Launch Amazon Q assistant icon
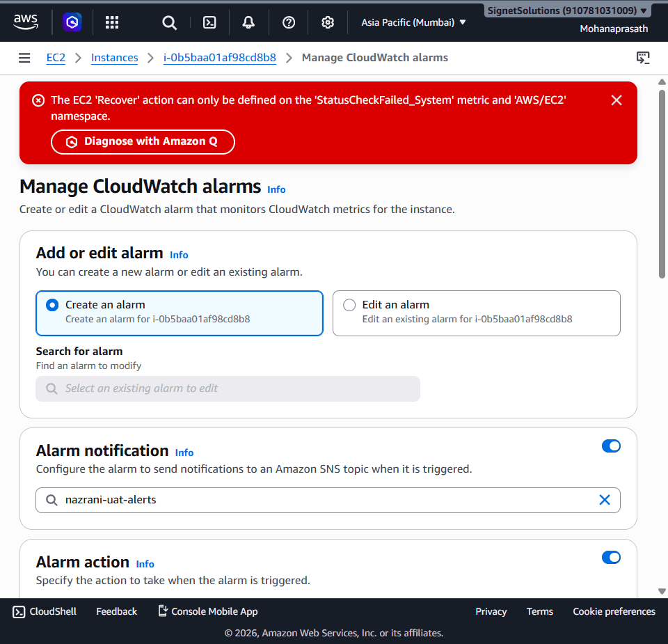 point(72,22)
